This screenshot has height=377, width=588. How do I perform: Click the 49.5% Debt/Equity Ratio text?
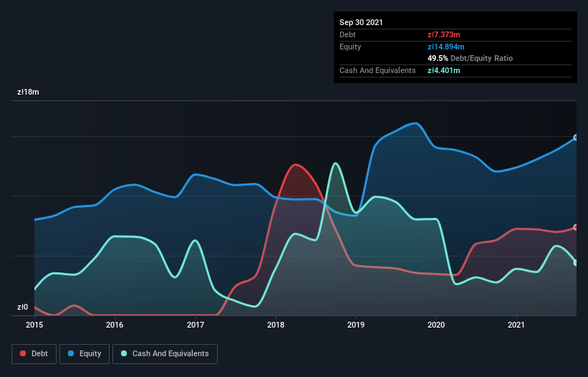[471, 58]
